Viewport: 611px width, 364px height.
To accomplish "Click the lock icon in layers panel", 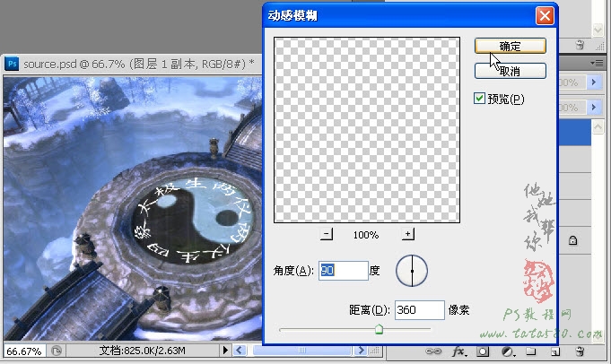I will tap(572, 240).
